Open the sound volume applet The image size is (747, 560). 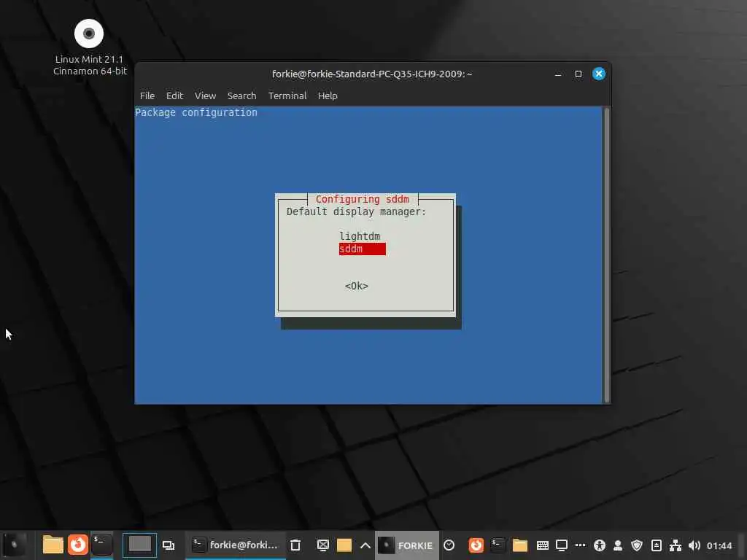[694, 545]
